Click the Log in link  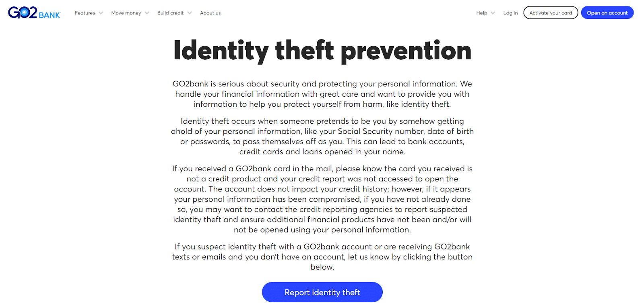coord(510,13)
